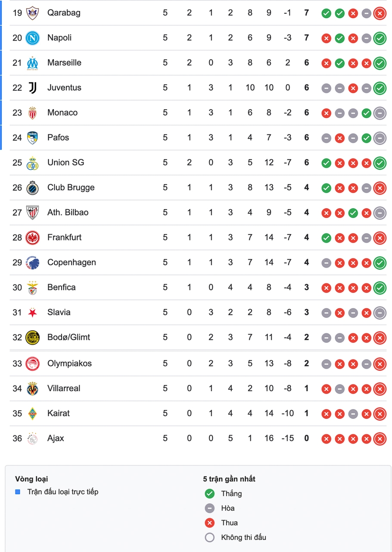Click the Slavia red star logo
Image resolution: width=392 pixels, height=552 pixels.
click(x=32, y=313)
